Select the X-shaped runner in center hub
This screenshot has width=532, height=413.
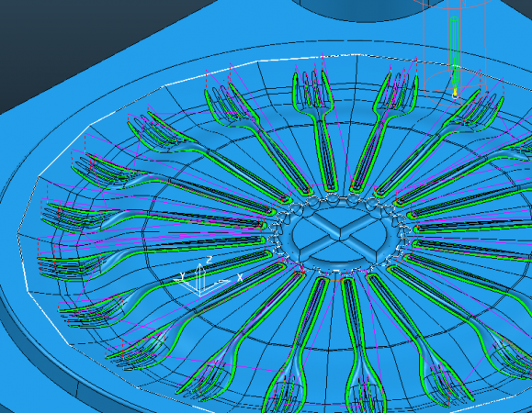point(339,234)
